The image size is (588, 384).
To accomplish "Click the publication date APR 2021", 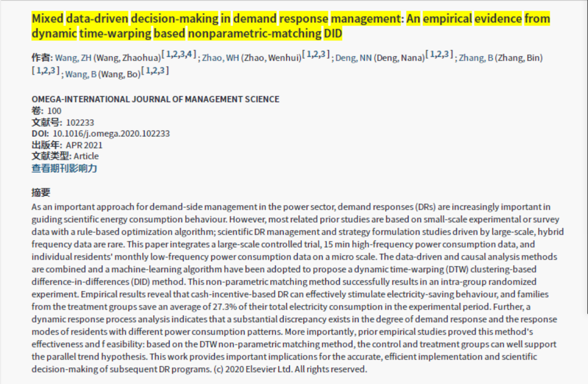I will pos(84,145).
